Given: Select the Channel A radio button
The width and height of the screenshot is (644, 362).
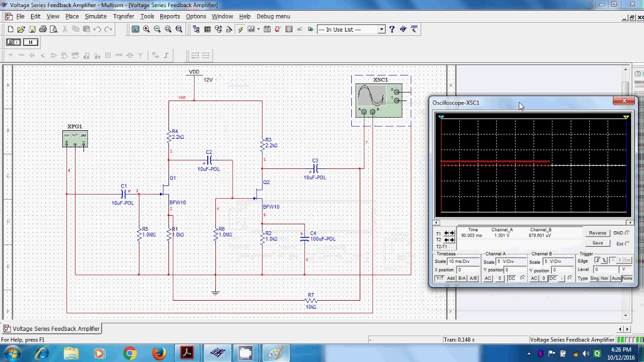Looking at the screenshot, I should pos(522,278).
